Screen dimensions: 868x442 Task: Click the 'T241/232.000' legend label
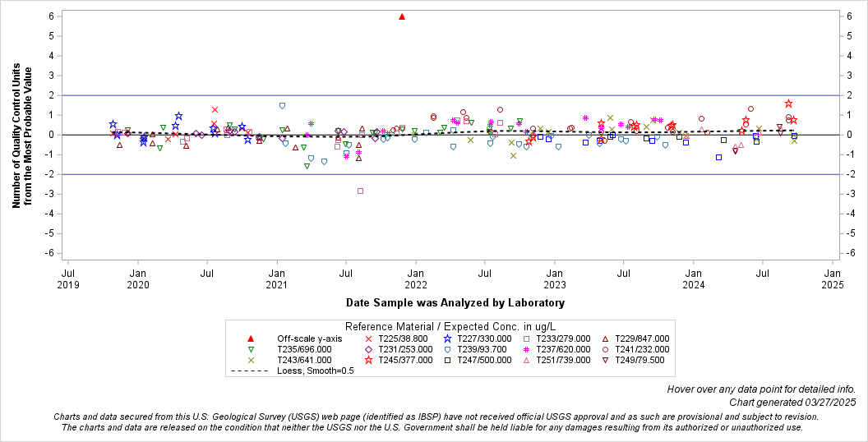point(643,350)
